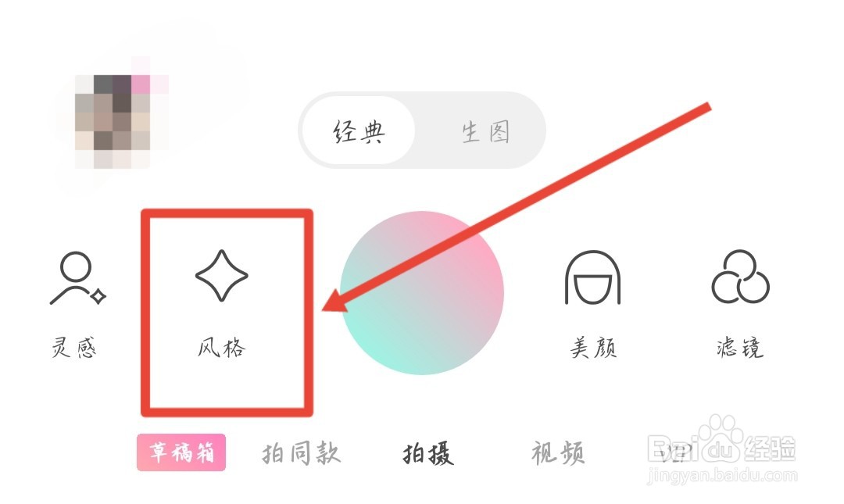This screenshot has width=844, height=504.
Task: Open the pink 草稿箱 drafts button
Action: coord(181,452)
